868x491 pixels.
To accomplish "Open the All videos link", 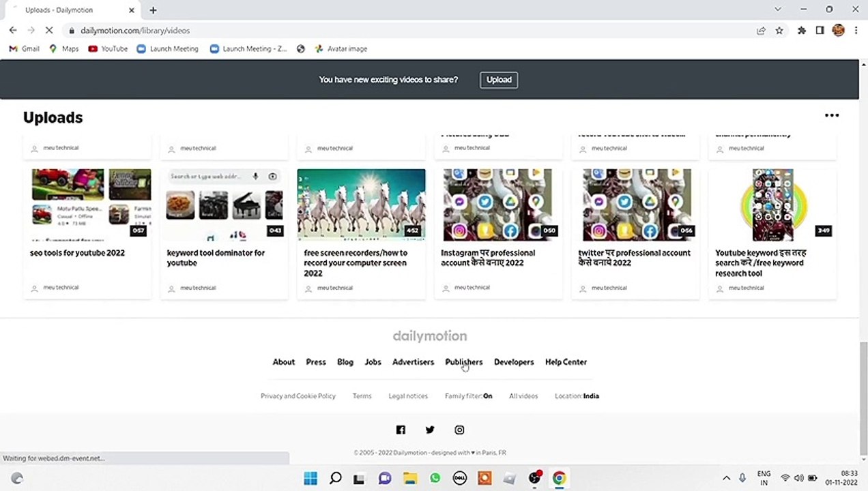I will [523, 396].
